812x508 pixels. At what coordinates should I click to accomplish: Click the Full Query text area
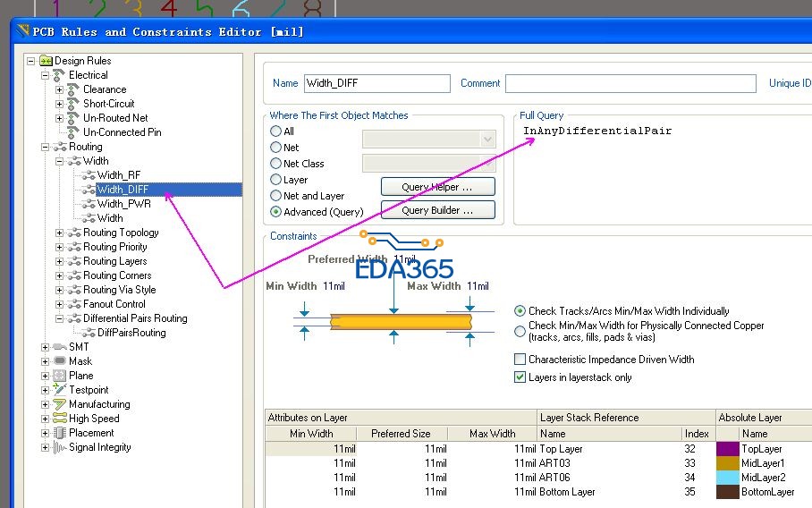click(x=663, y=174)
